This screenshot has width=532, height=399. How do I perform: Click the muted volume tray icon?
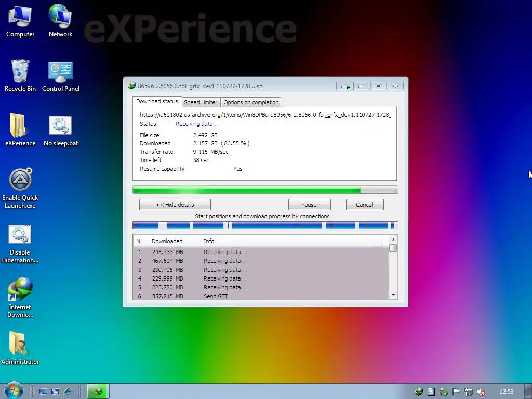481,392
